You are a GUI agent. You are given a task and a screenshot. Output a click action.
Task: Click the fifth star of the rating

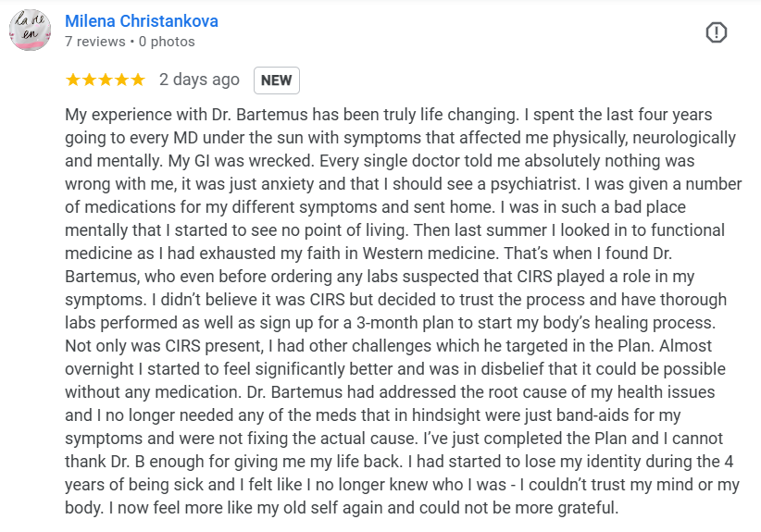click(137, 80)
